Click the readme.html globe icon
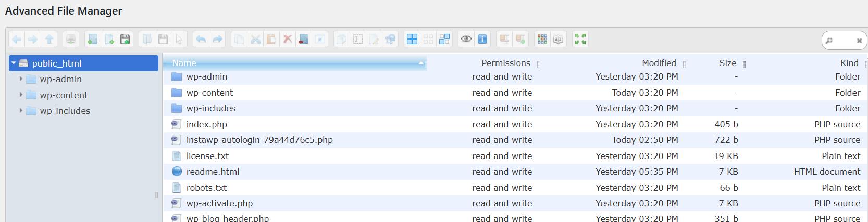The height and width of the screenshot is (222, 868). point(177,172)
